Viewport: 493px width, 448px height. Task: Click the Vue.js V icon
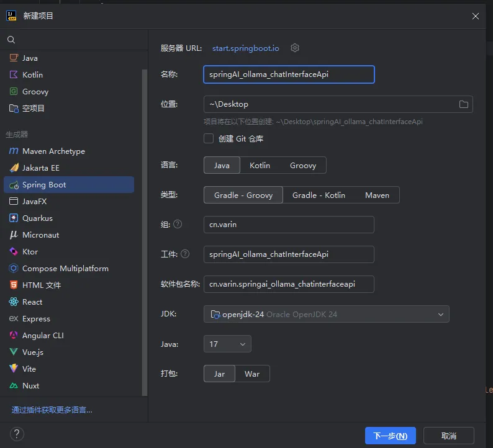pyautogui.click(x=14, y=352)
